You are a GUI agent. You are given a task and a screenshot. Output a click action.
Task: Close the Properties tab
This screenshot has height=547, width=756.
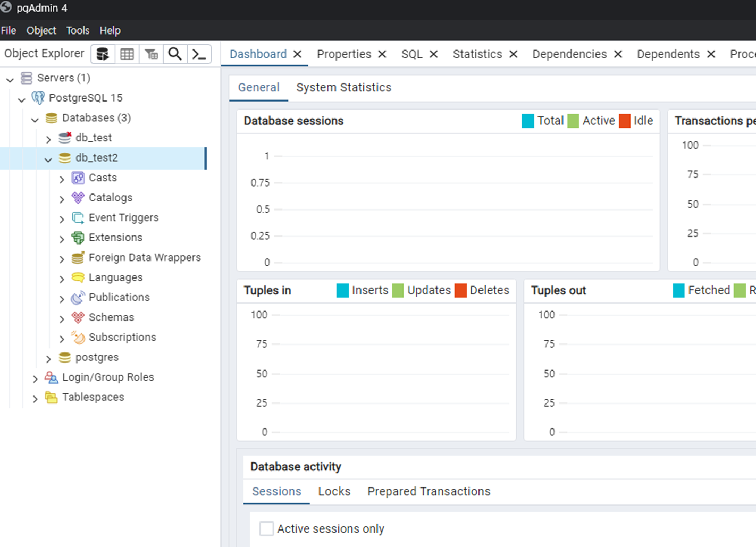(382, 54)
